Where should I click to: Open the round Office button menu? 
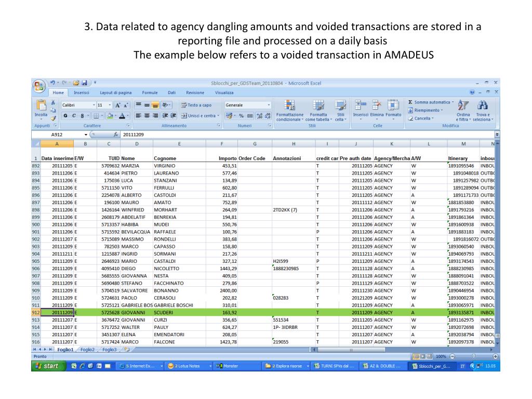pos(39,86)
